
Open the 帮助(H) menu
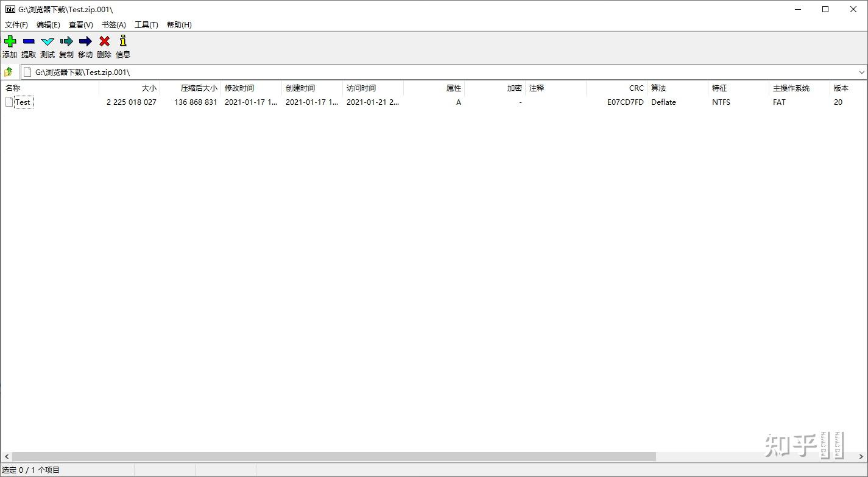point(179,25)
